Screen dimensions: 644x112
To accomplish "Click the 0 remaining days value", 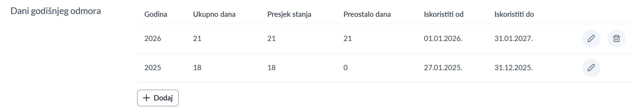I will click(x=345, y=68).
